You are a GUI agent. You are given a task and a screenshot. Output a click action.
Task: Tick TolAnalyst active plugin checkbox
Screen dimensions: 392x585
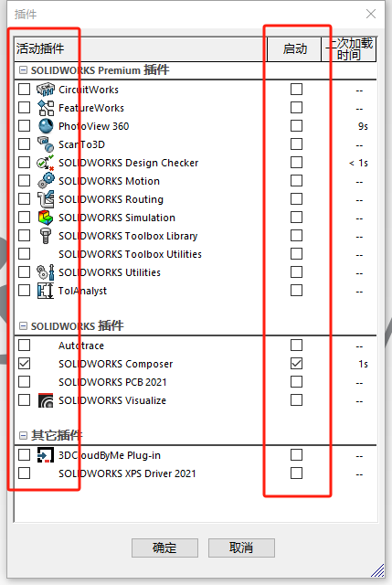[25, 291]
